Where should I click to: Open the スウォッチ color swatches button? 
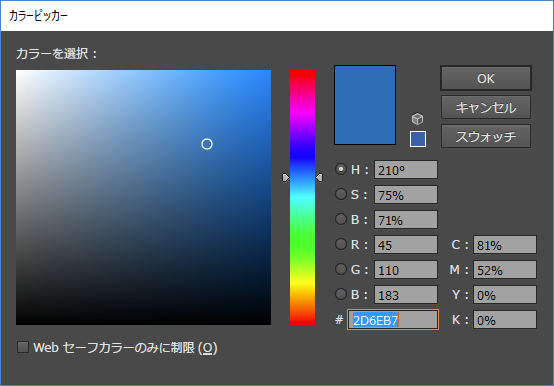pyautogui.click(x=486, y=136)
